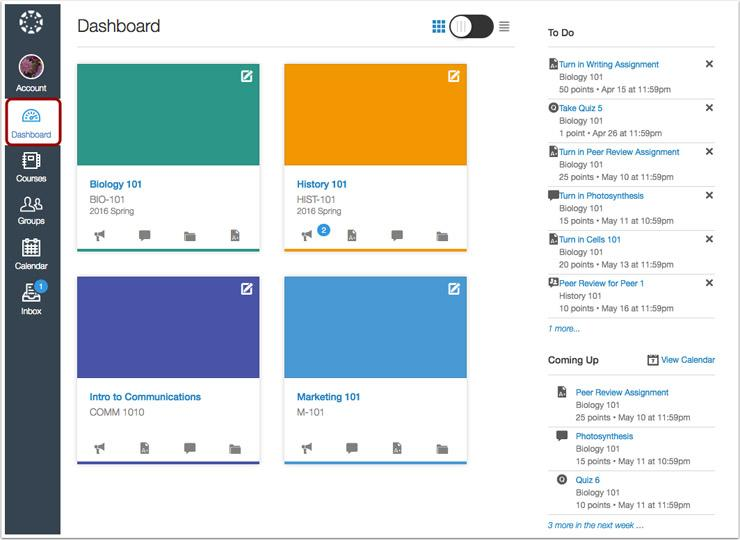Viewport: 740px width, 540px height.
Task: Open Intro to Communications announcements icon
Action: [99, 448]
